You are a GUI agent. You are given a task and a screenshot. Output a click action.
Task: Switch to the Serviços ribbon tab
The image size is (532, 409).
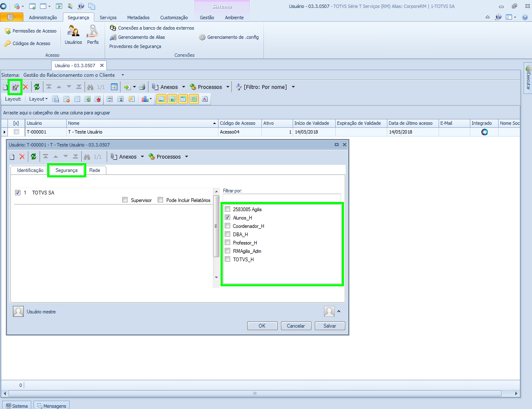coord(108,18)
